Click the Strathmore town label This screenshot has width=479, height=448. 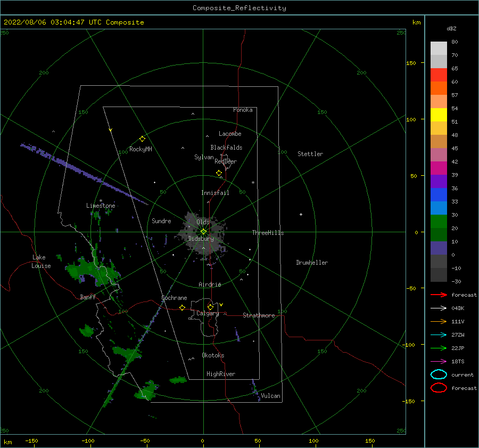(259, 315)
